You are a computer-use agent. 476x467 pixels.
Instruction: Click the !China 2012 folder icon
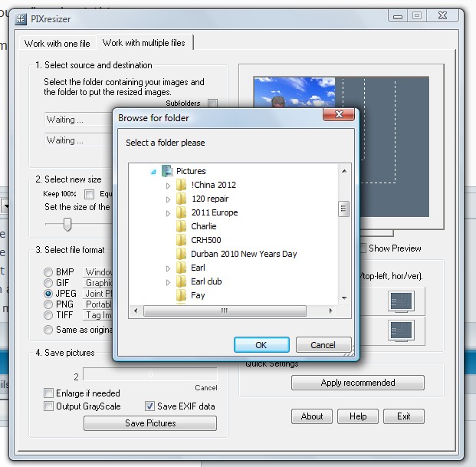pyautogui.click(x=181, y=185)
